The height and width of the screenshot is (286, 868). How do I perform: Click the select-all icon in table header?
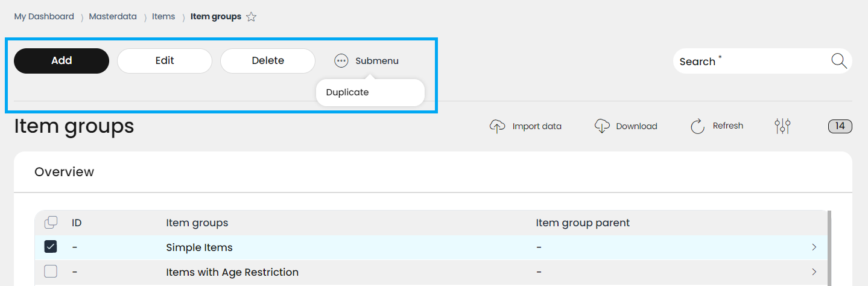[51, 223]
